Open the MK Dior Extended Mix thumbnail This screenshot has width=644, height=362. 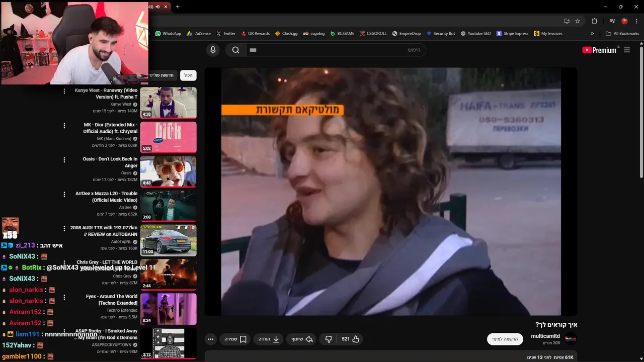pos(168,137)
